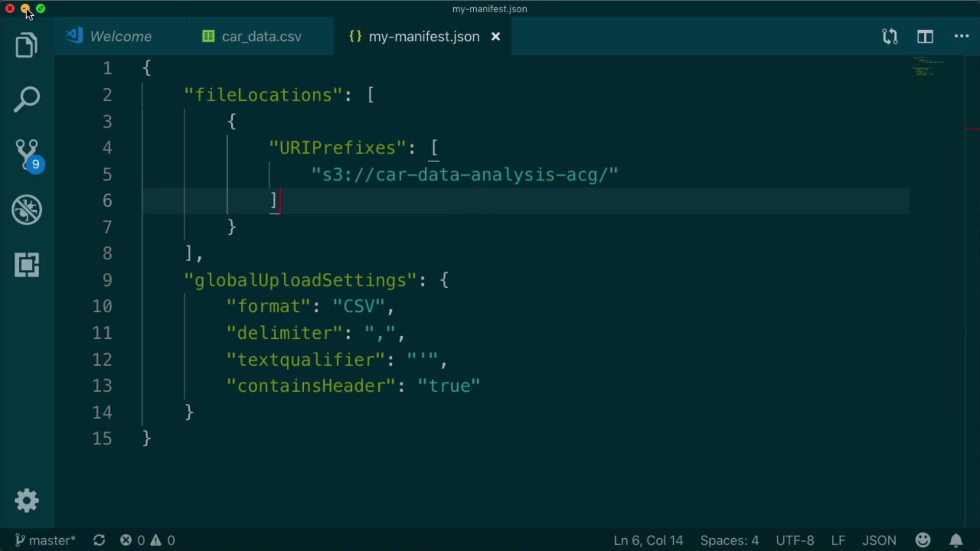This screenshot has height=551, width=980.
Task: Open the Search sidebar panel
Action: click(x=27, y=99)
